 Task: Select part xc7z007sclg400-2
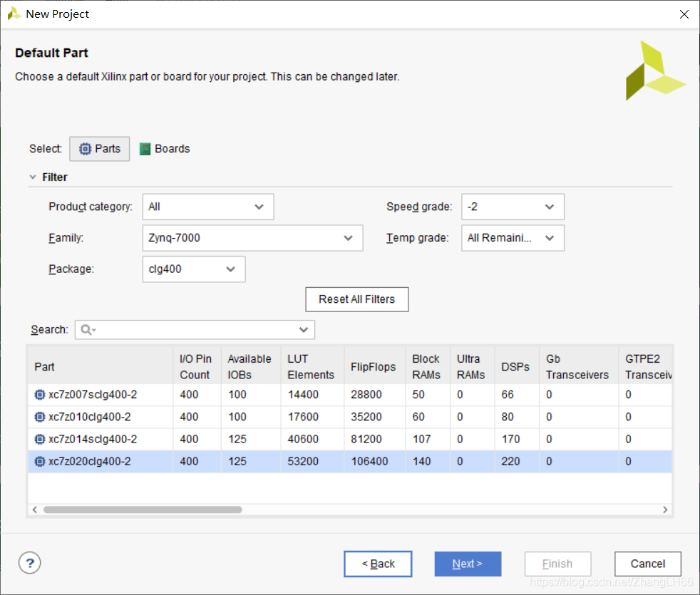coord(93,395)
